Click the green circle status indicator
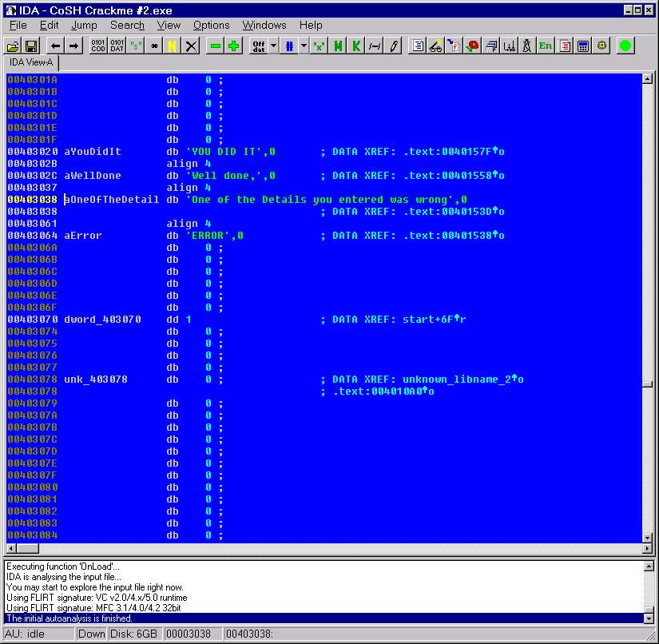The width and height of the screenshot is (659, 644). tap(625, 46)
